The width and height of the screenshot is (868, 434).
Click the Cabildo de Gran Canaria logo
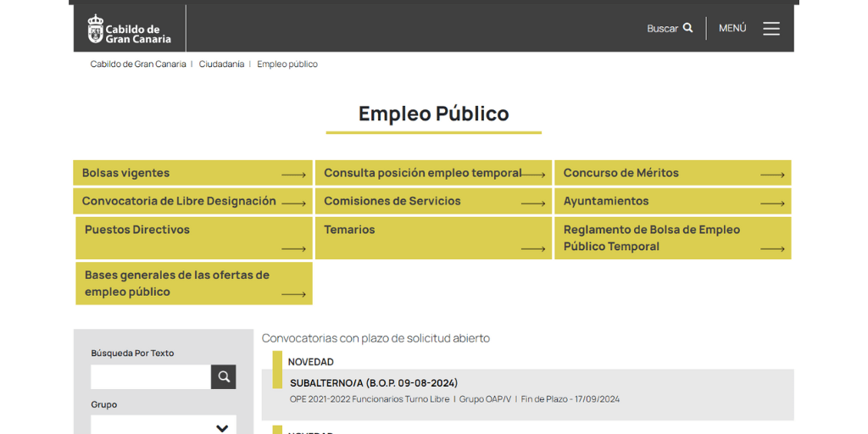click(130, 29)
